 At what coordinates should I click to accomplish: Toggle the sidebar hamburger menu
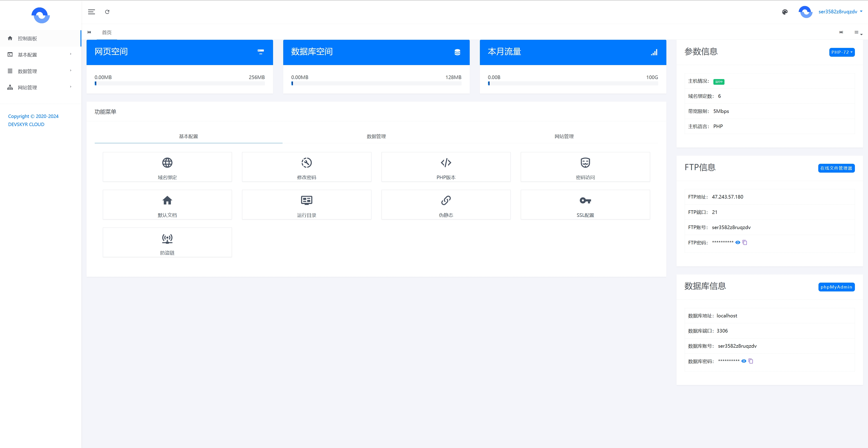tap(91, 12)
